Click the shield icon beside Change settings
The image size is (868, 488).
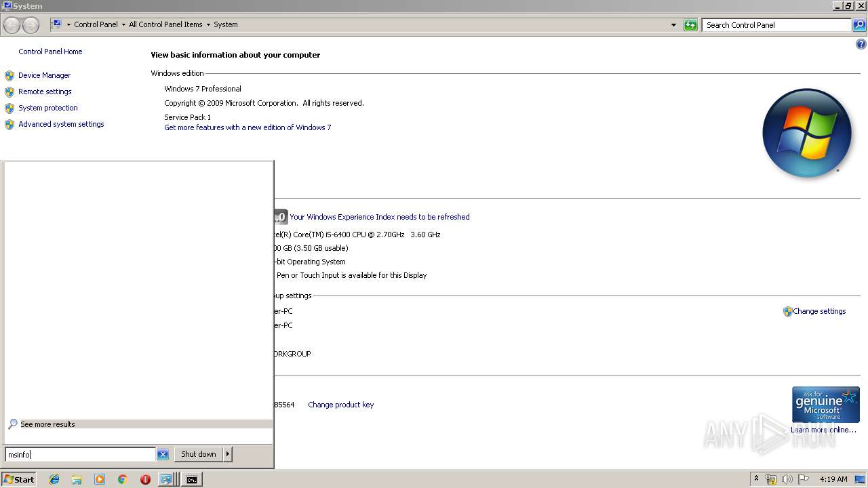pos(787,312)
